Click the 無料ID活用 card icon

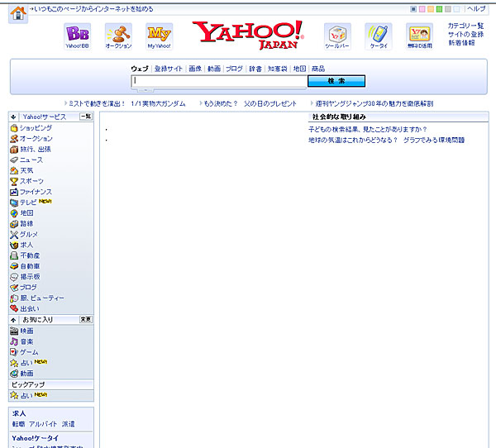pos(419,36)
